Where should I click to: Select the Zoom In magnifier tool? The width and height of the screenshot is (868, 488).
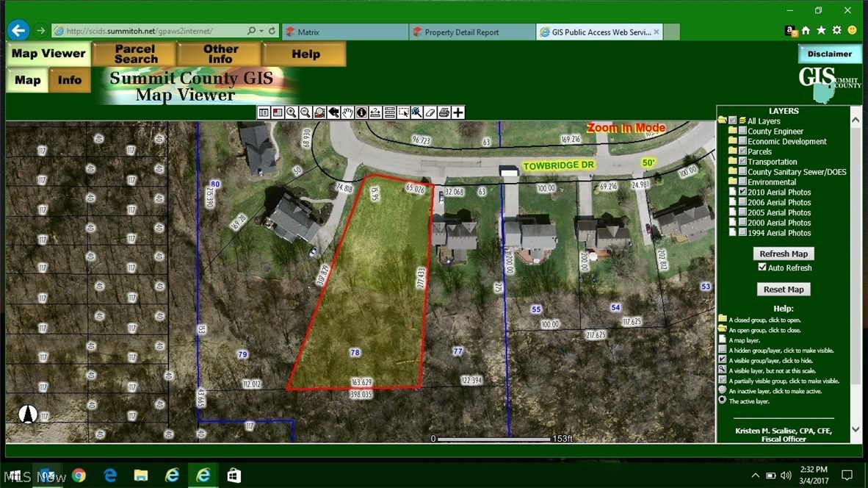point(292,112)
